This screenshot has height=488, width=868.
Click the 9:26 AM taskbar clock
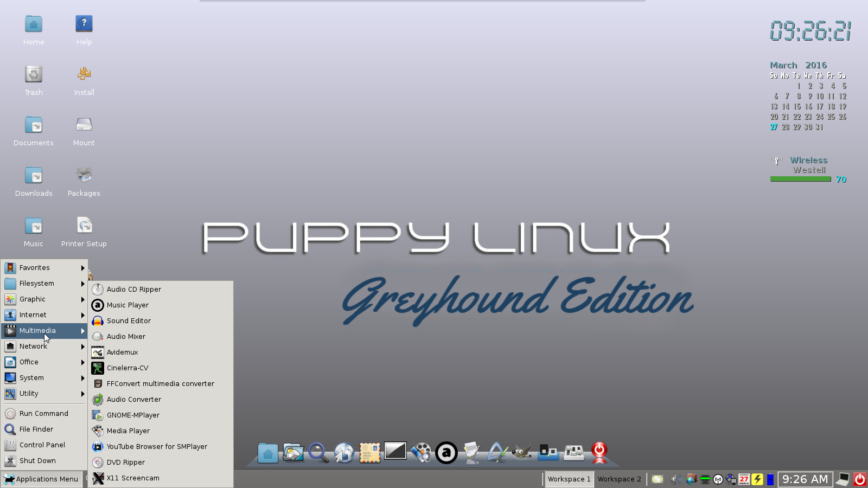pos(805,479)
